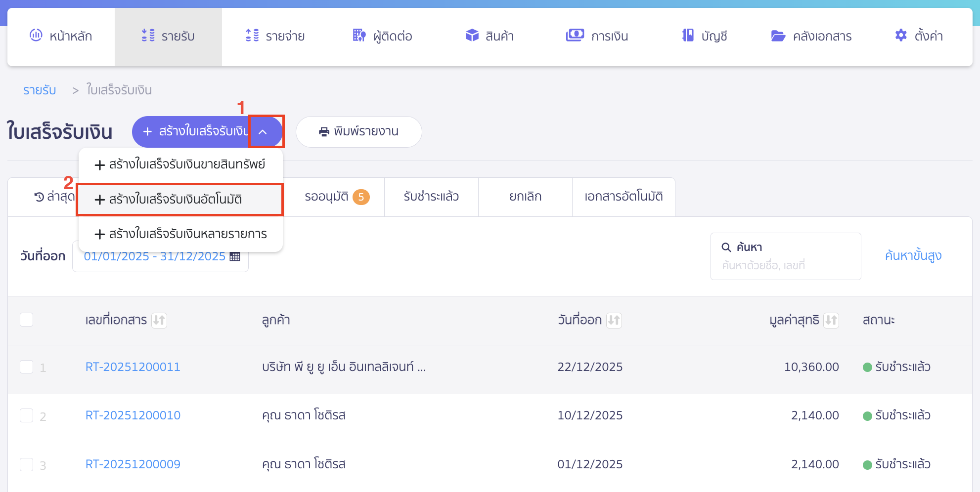
Task: Open the date range 01/01/2025 - 31/12/2025 picker
Action: (x=153, y=256)
